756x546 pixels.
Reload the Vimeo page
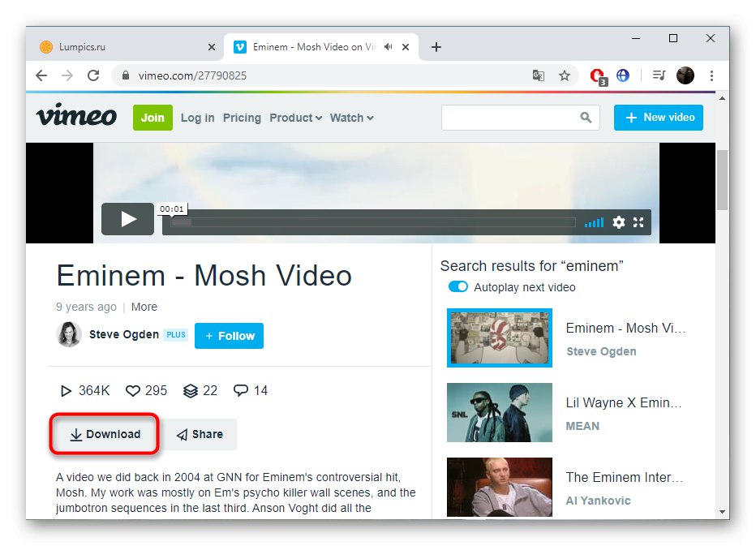click(93, 75)
